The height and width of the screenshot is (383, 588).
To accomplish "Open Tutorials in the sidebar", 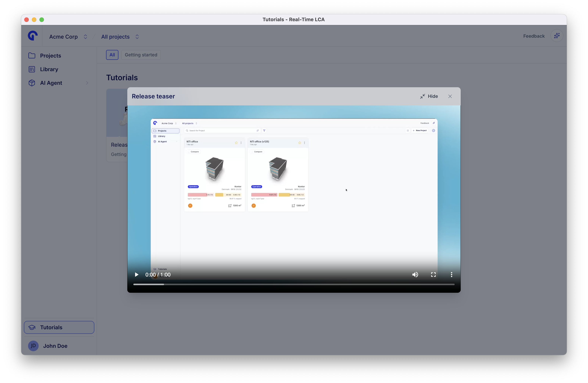I will pos(59,327).
